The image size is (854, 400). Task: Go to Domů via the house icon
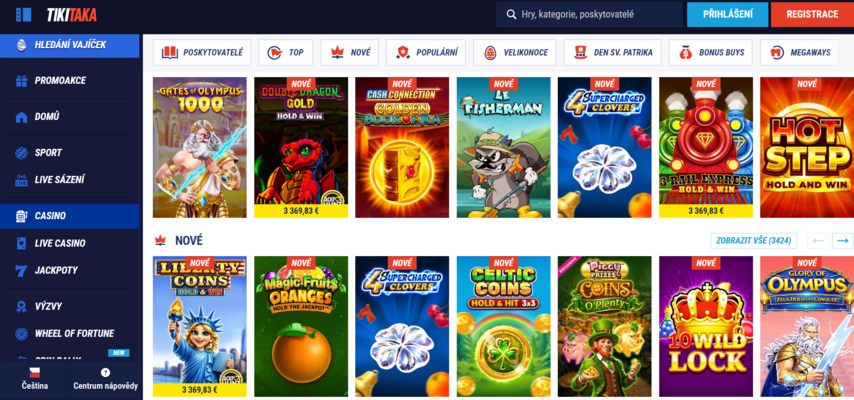21,117
